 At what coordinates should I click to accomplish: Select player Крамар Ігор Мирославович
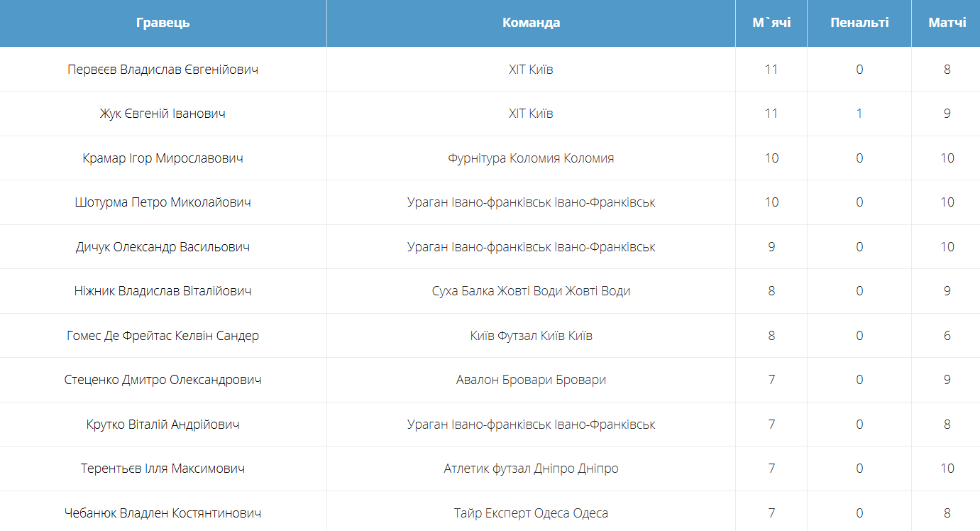click(x=163, y=158)
